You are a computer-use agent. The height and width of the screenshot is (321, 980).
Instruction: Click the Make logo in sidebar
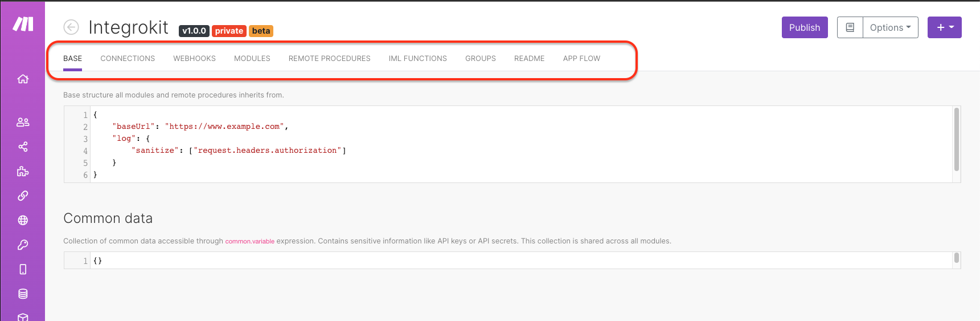pyautogui.click(x=23, y=24)
